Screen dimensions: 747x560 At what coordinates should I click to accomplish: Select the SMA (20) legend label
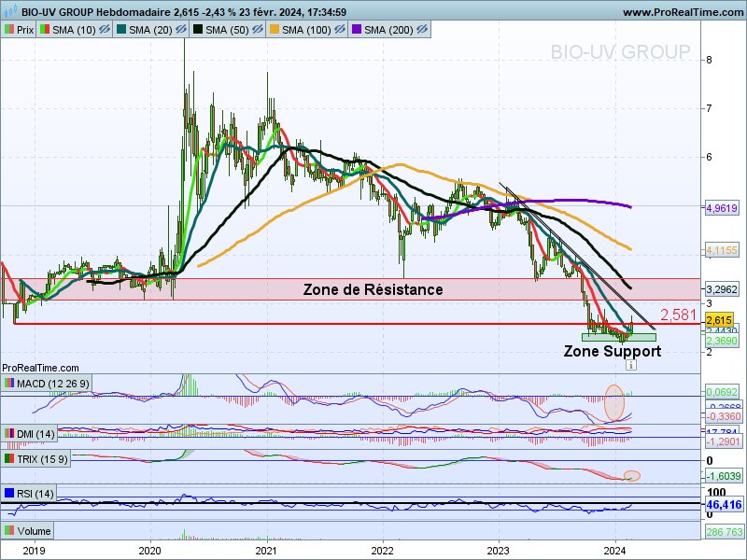click(x=150, y=30)
